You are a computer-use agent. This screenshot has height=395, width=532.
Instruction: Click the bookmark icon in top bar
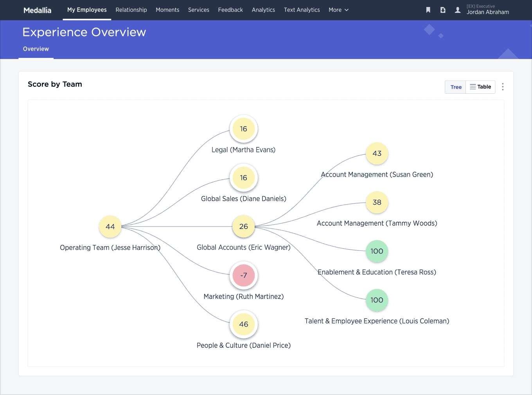(x=428, y=10)
